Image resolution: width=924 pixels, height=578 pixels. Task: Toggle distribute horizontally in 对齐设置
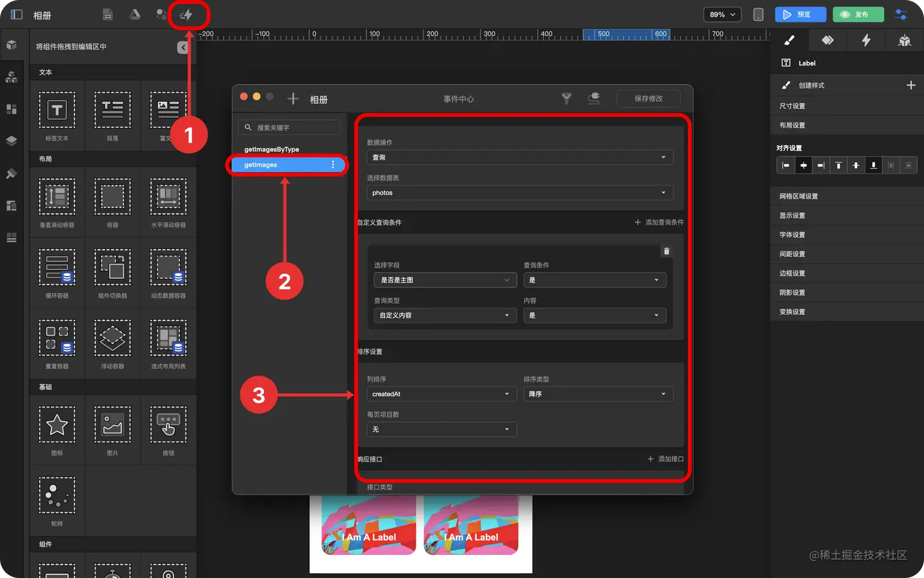(x=891, y=165)
